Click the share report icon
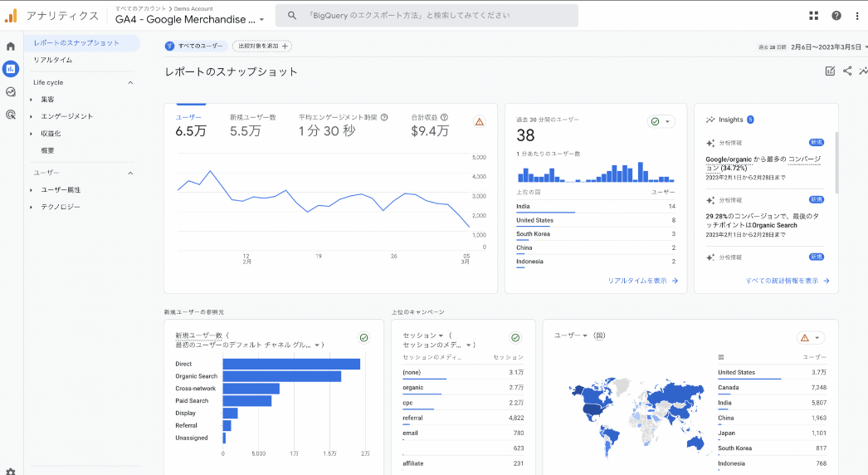The image size is (868, 475). (x=847, y=71)
